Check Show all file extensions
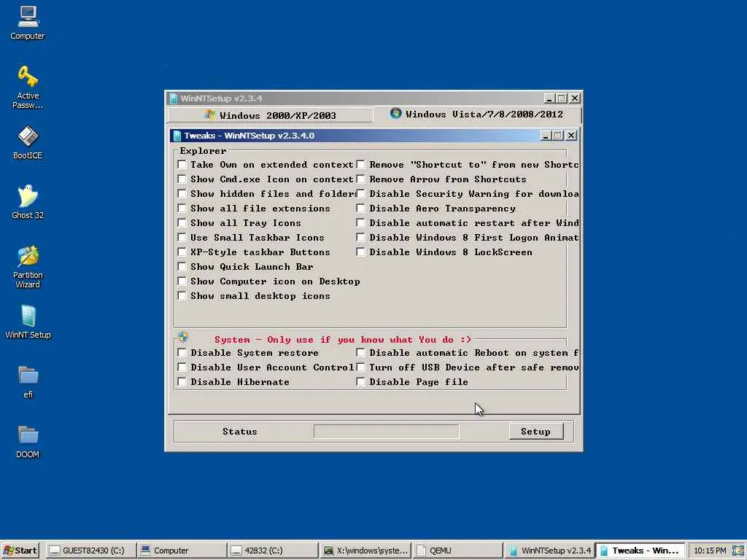Screen dimensions: 747x560 182,209
